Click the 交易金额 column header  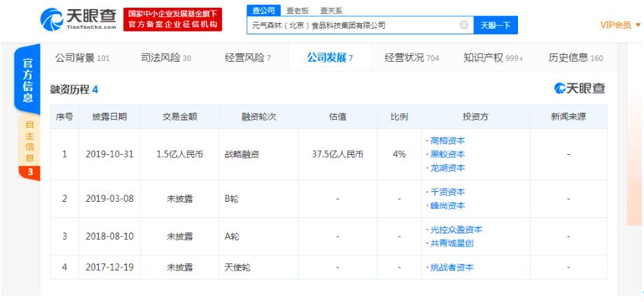pos(180,117)
